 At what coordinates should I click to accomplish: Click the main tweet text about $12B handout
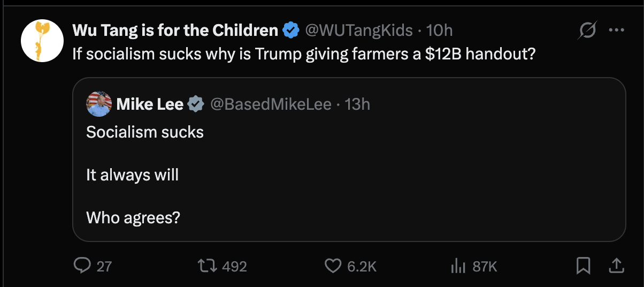[304, 55]
